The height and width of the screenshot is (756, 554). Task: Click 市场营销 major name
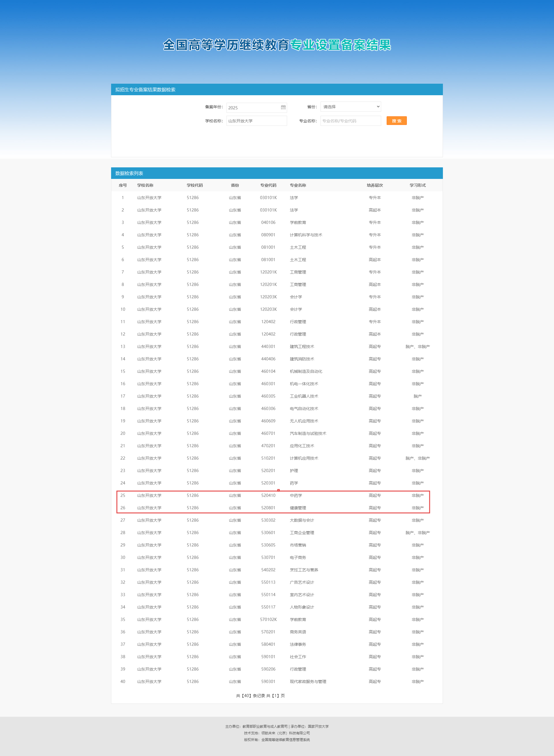point(298,545)
